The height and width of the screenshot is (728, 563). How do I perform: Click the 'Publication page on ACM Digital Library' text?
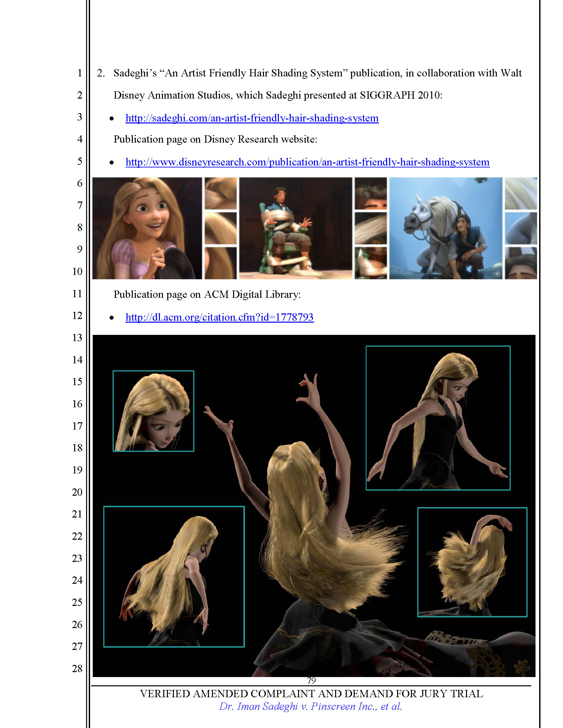point(207,295)
